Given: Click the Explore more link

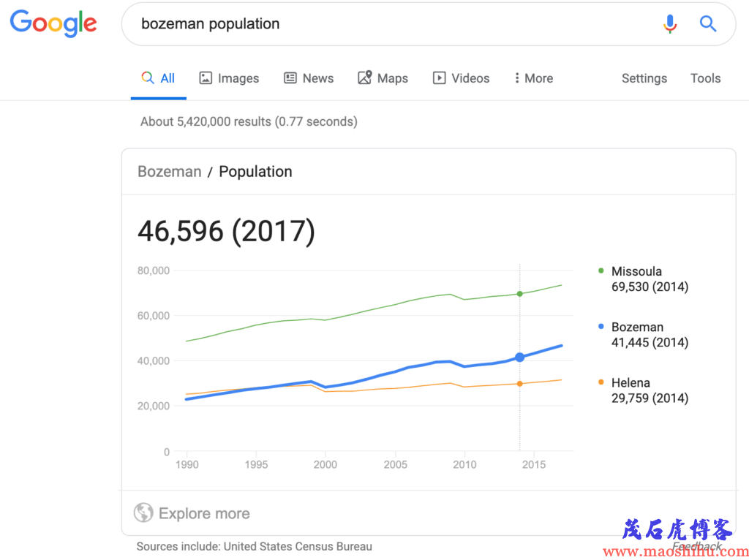Looking at the screenshot, I should (x=204, y=513).
